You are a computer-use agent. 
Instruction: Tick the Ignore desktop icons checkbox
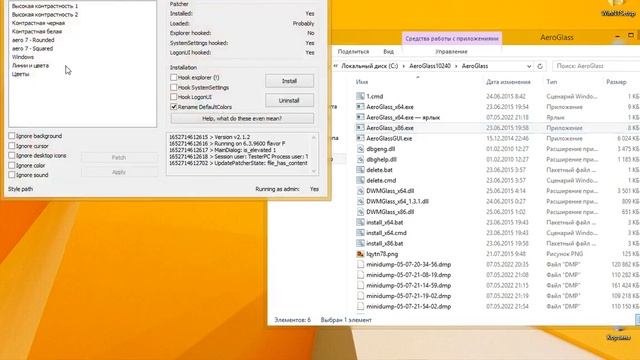pos(11,156)
